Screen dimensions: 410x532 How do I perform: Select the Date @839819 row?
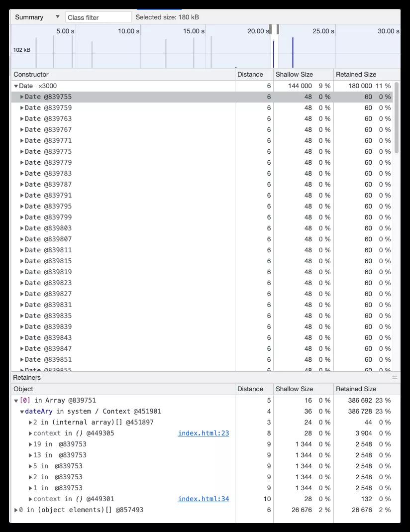[x=202, y=272]
